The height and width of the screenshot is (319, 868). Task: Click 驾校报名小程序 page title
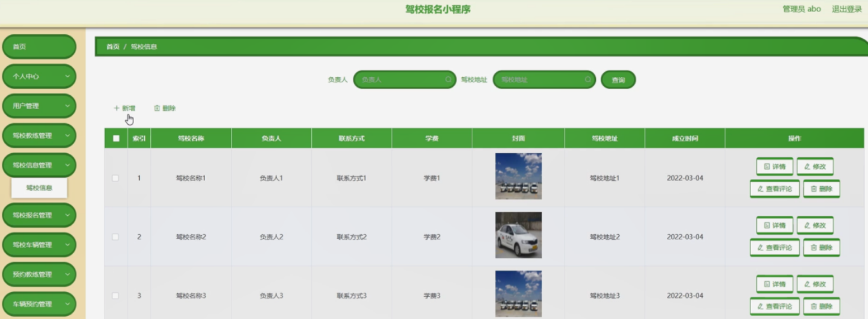pos(438,9)
